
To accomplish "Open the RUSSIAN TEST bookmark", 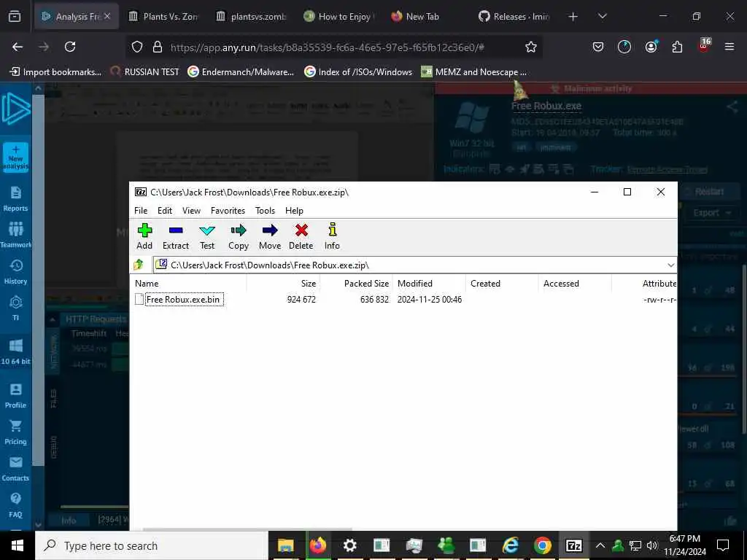I will 145,72.
